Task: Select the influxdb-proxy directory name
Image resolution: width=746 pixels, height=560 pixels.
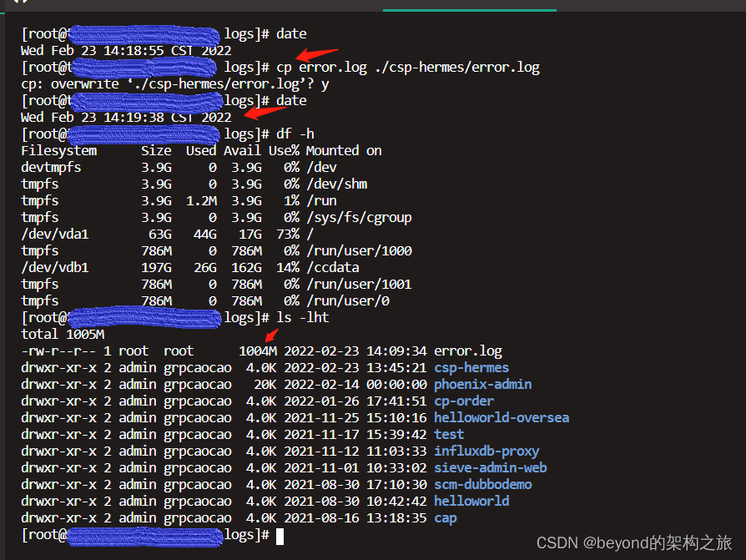Action: point(486,450)
